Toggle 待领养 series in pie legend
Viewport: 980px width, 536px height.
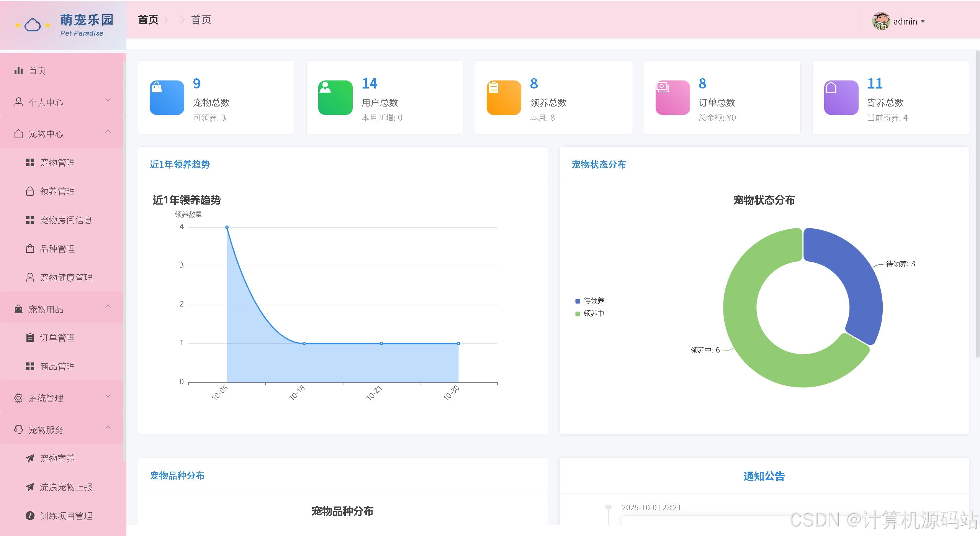coord(590,301)
